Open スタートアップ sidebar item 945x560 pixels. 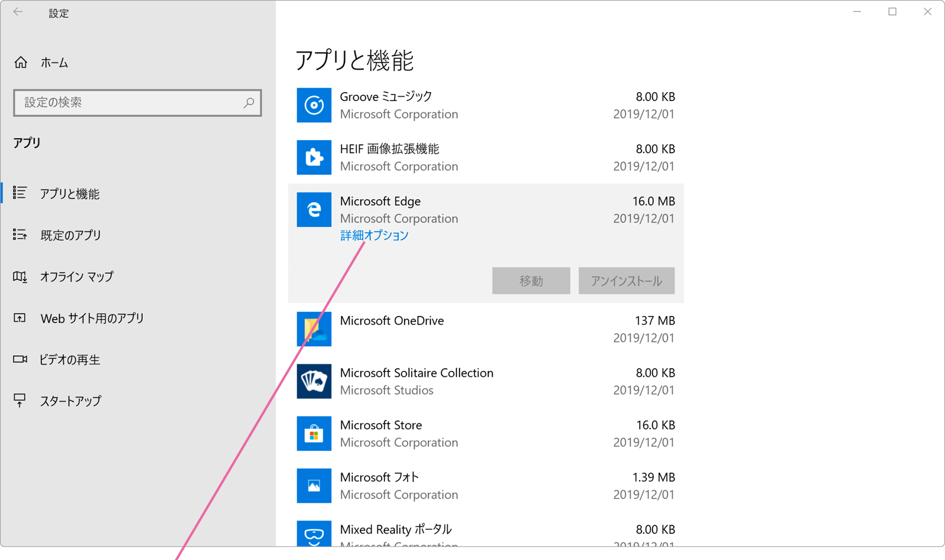click(x=71, y=401)
